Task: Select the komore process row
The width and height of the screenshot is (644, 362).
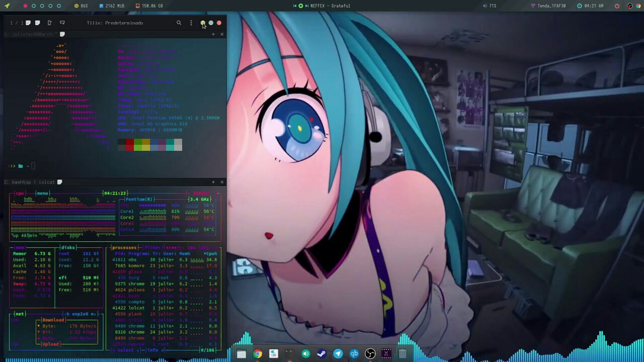Action: coord(166,265)
